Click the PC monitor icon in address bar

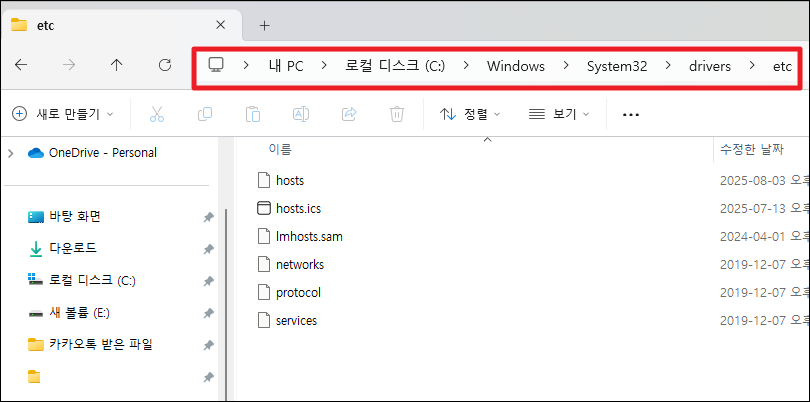pos(215,65)
